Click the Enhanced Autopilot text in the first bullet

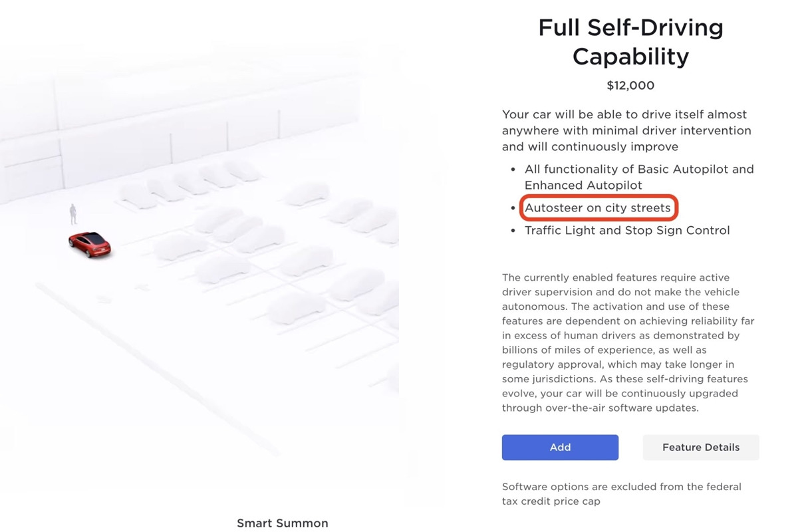[x=583, y=186]
